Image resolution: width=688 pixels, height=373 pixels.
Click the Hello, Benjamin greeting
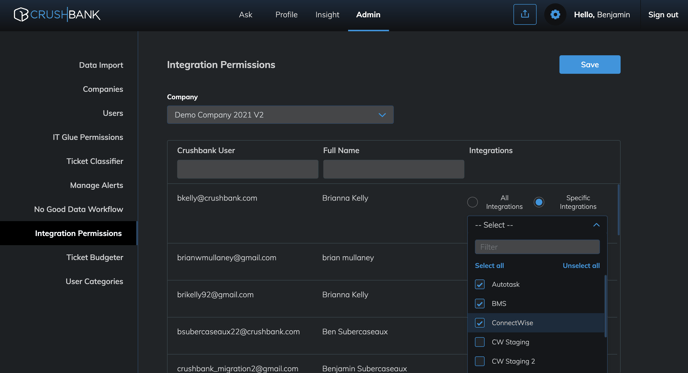(602, 14)
